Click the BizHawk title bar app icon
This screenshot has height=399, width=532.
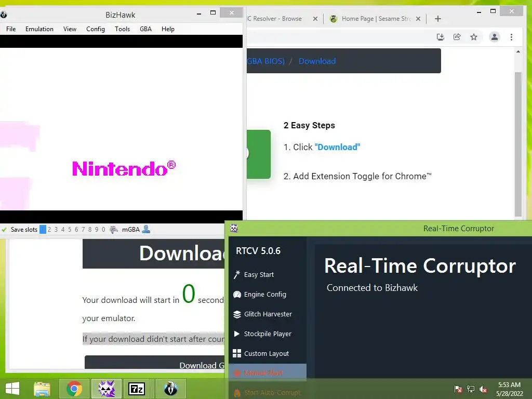point(4,15)
